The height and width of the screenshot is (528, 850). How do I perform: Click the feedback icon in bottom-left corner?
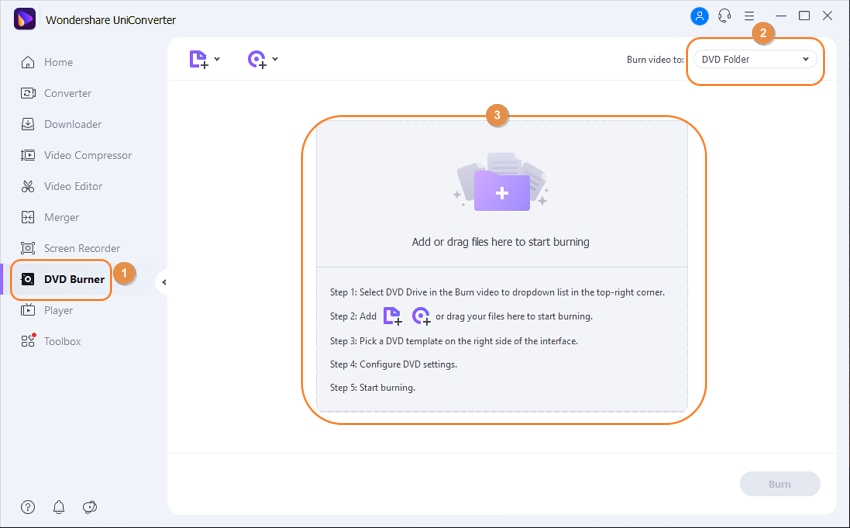coord(89,507)
